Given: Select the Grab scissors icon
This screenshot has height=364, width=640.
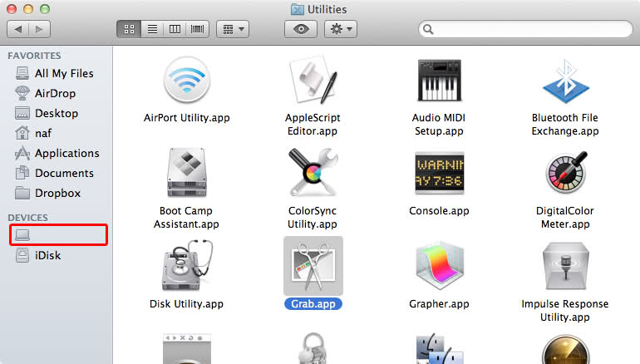Looking at the screenshot, I should click(x=313, y=266).
